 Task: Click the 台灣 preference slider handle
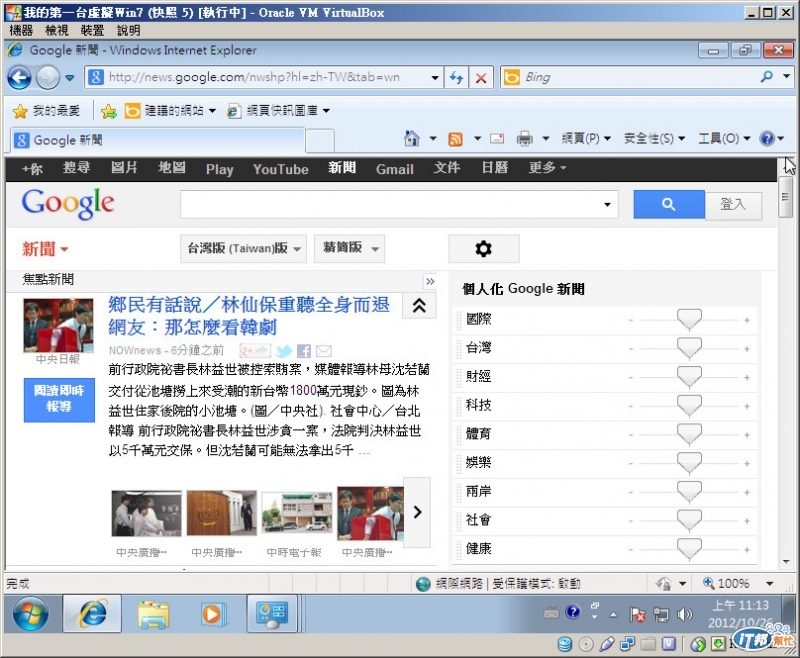pyautogui.click(x=689, y=349)
